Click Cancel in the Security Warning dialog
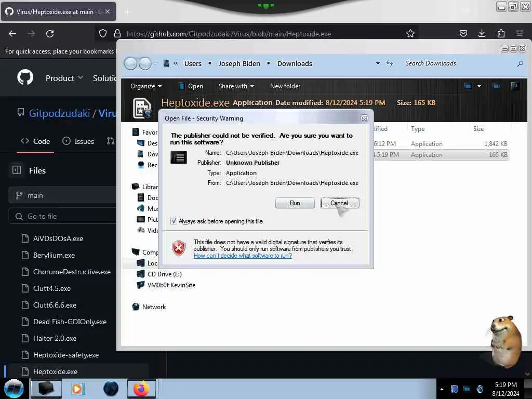Viewport: 532px width, 399px height. [339, 203]
